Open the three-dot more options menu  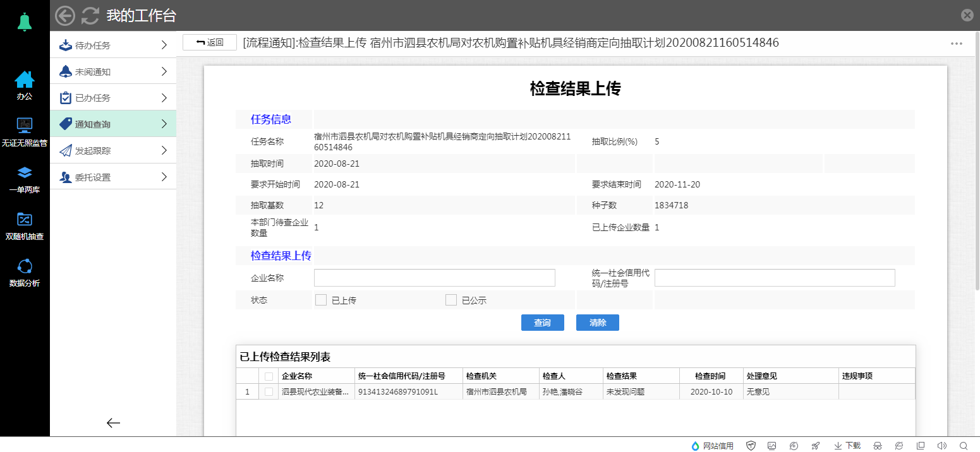(x=956, y=44)
